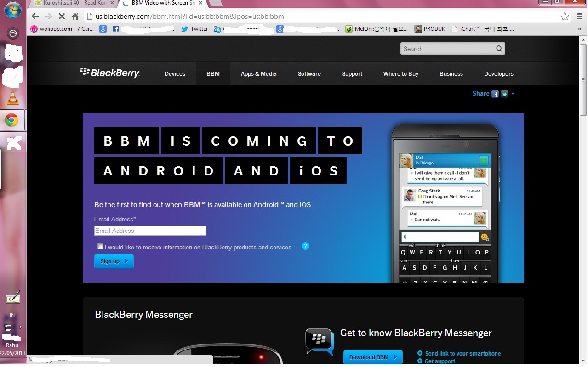Click the emoji smiley on the phone image
Screen dimensions: 588x367
(x=485, y=237)
